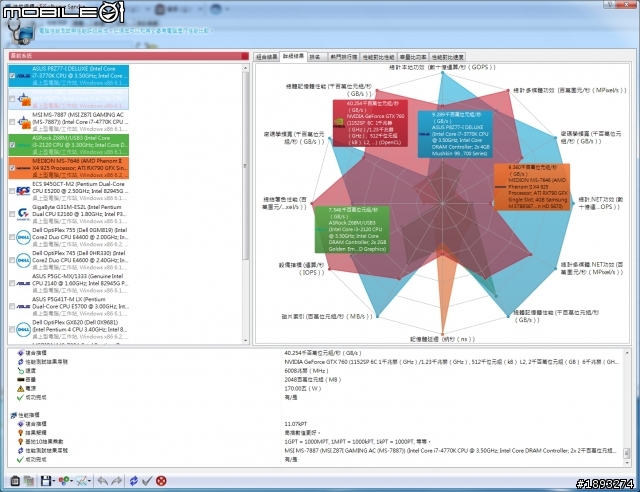
Task: Click the orange MEDION MS-7646 chart tooltip
Action: click(532, 187)
